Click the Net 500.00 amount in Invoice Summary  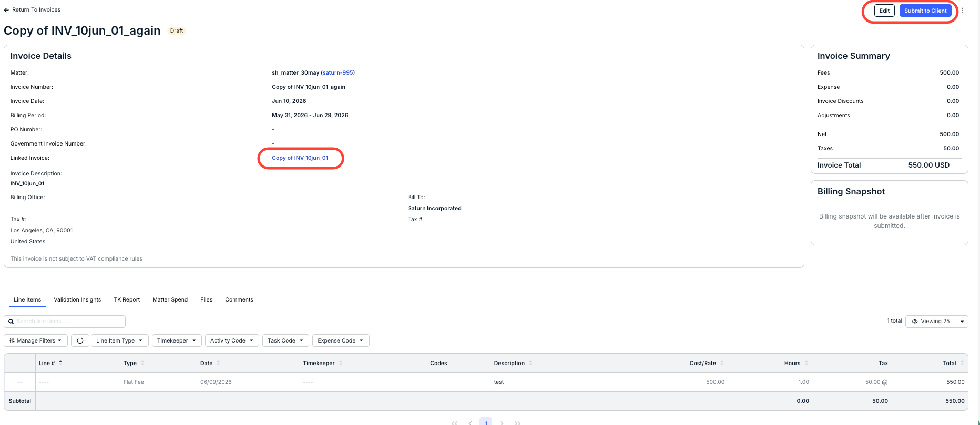click(x=950, y=134)
